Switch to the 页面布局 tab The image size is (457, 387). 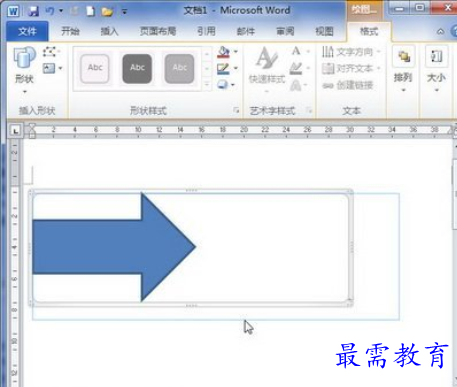pos(158,31)
